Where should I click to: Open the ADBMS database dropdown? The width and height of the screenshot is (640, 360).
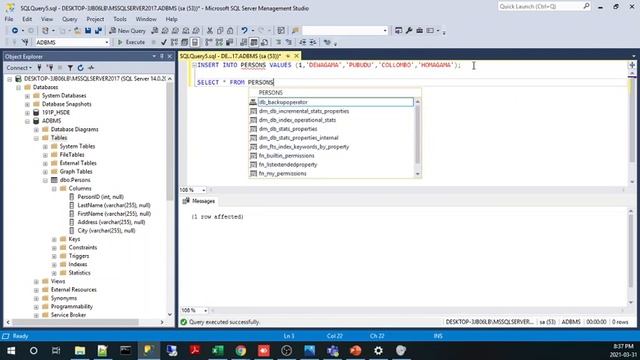point(107,42)
